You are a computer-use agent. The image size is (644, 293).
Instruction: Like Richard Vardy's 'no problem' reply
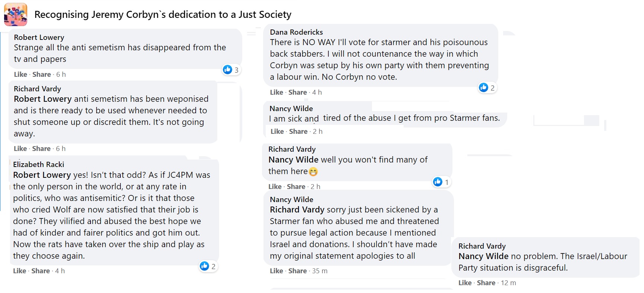pyautogui.click(x=465, y=283)
